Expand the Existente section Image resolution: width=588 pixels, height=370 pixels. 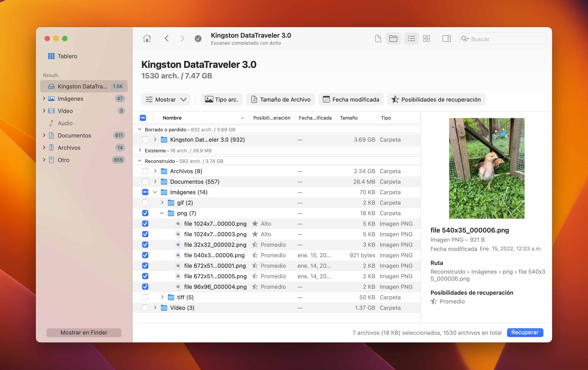140,150
